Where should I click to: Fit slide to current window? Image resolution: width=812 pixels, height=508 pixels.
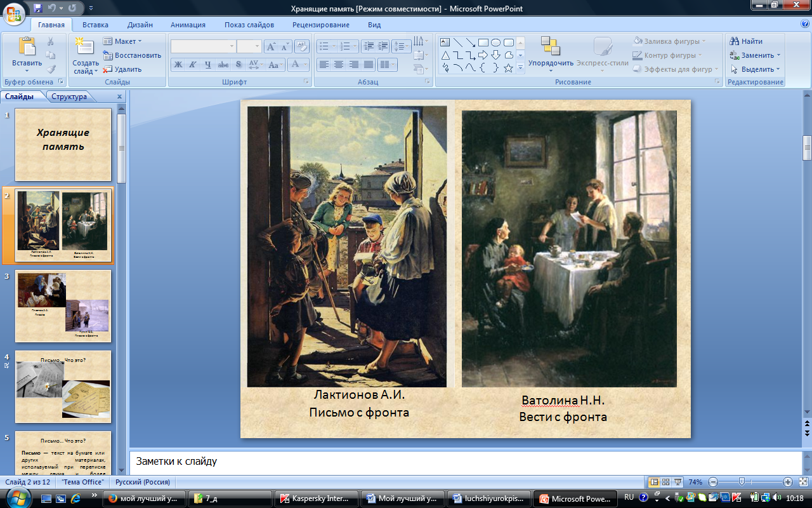click(802, 482)
